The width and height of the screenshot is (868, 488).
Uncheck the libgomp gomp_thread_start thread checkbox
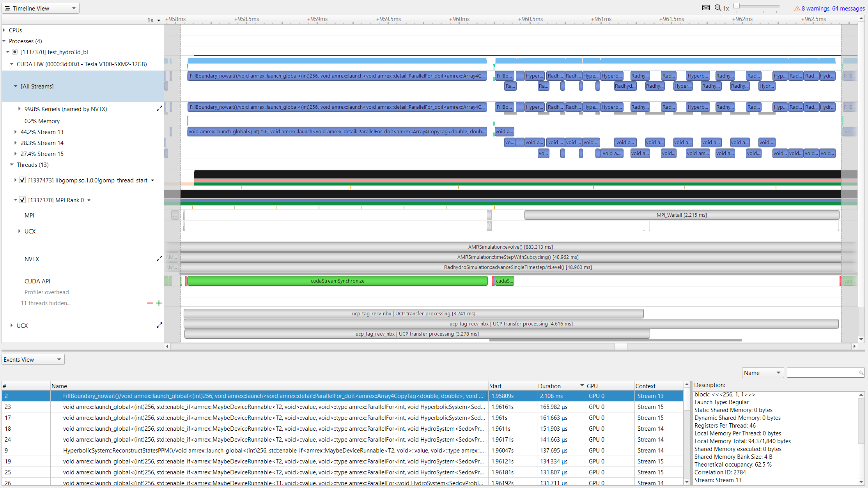point(22,180)
